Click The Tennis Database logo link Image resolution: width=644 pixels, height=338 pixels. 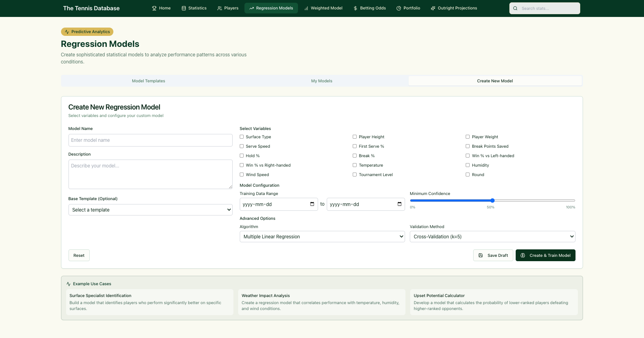coord(91,8)
